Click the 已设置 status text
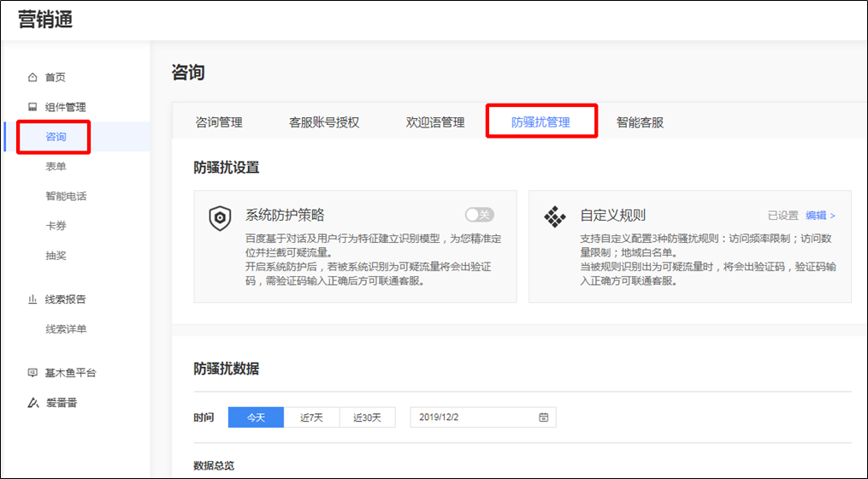 [x=783, y=216]
